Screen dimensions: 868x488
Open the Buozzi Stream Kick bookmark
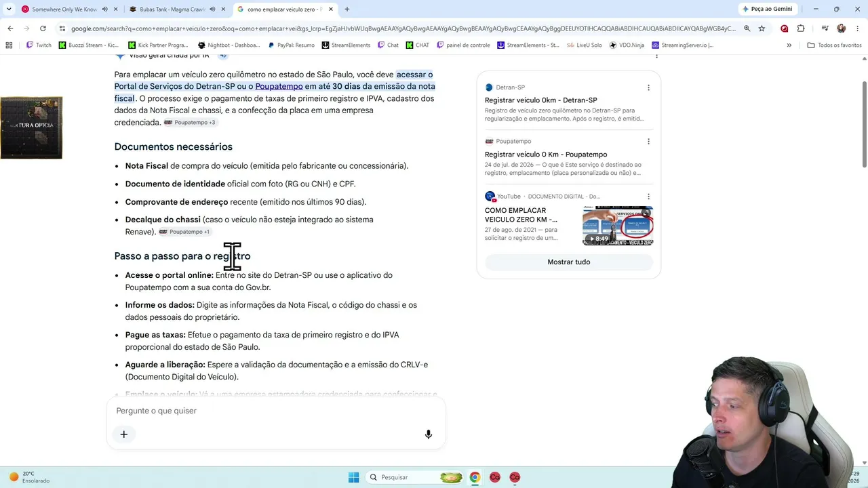pyautogui.click(x=89, y=45)
